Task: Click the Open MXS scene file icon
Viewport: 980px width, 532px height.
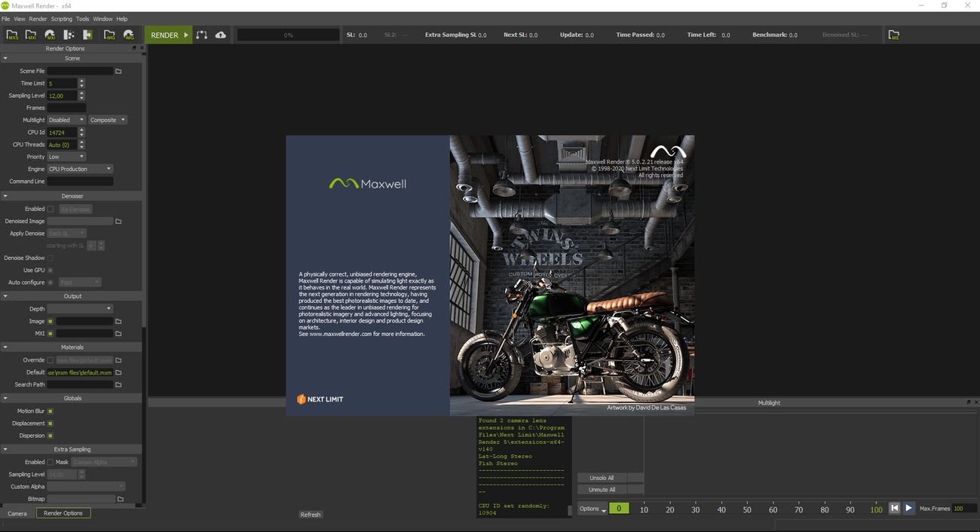Action: [13, 35]
